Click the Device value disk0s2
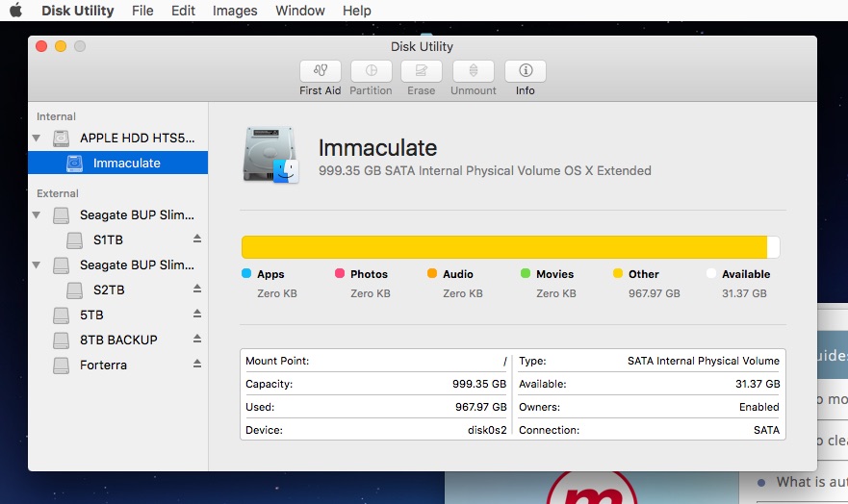 pyautogui.click(x=487, y=430)
